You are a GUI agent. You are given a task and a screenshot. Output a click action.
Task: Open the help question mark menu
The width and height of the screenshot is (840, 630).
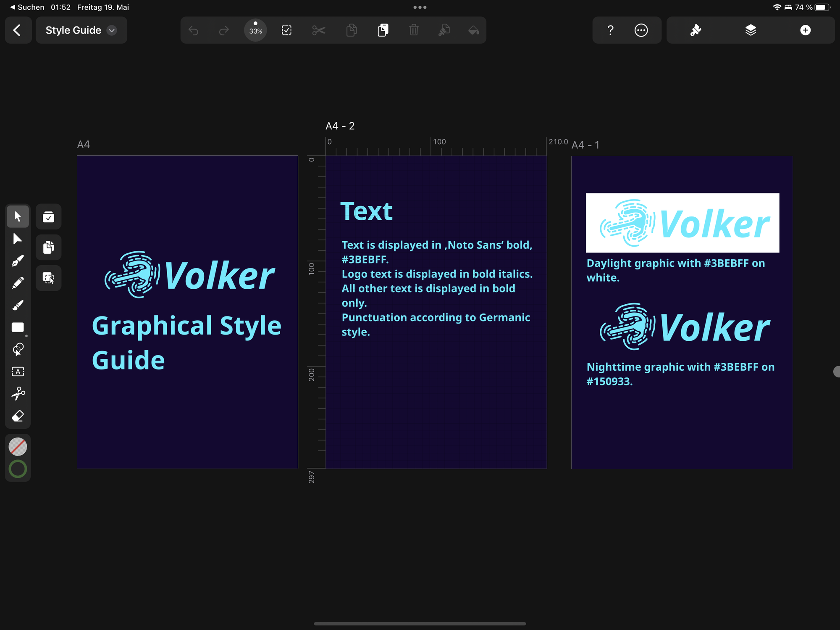click(x=610, y=30)
